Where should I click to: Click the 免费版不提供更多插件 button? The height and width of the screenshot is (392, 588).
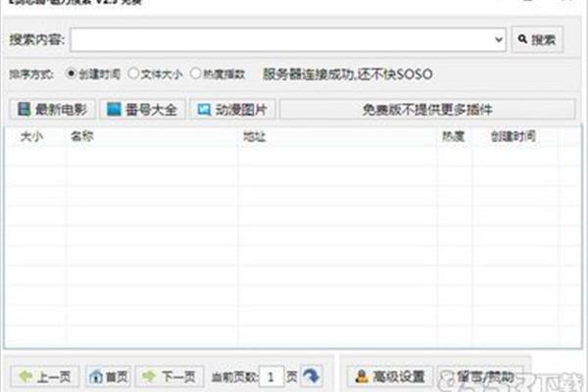427,110
